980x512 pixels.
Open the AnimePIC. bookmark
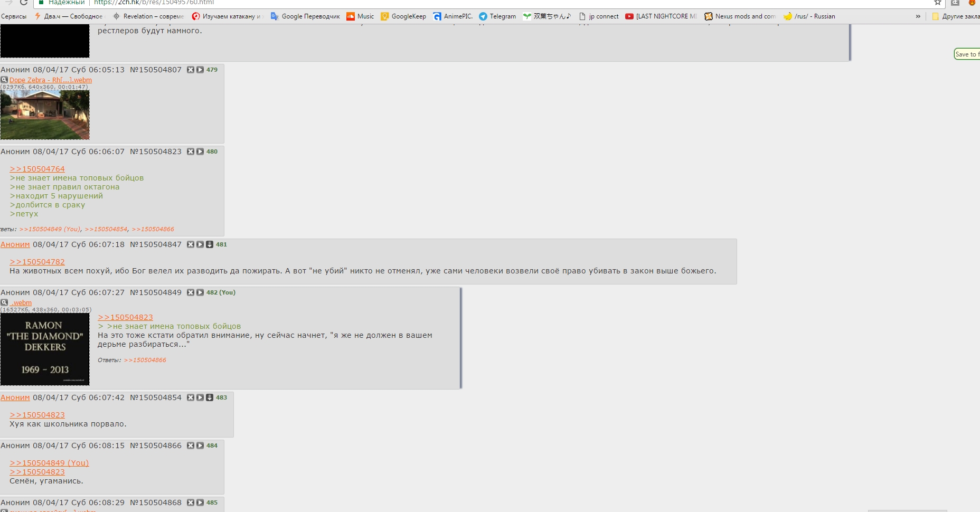(x=453, y=16)
